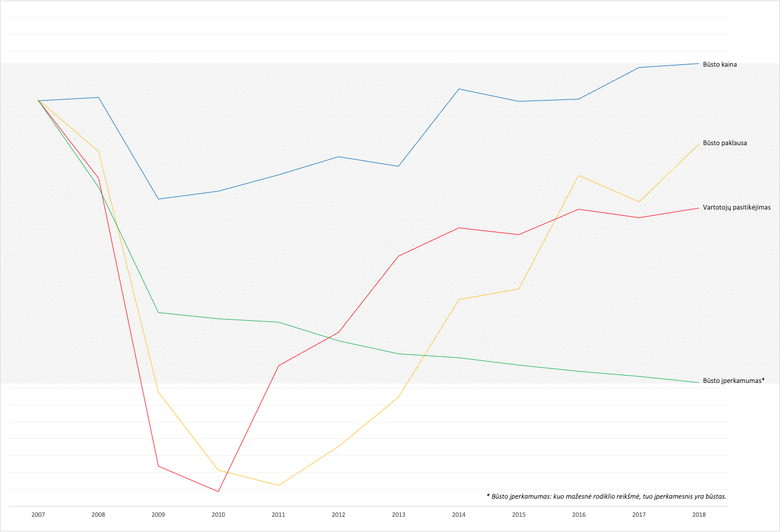The width and height of the screenshot is (780, 532).
Task: Select the Būsto paklausa series label
Action: click(724, 143)
